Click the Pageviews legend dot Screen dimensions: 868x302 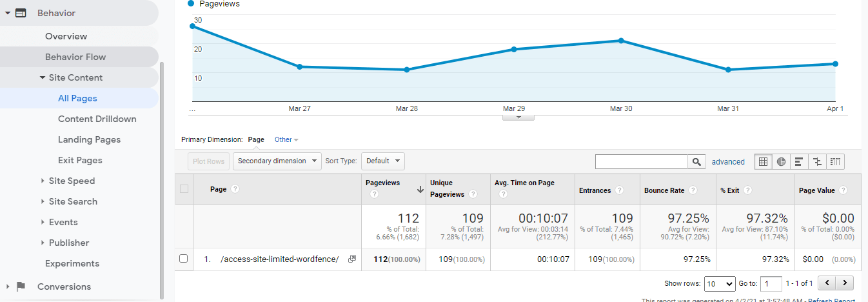[191, 4]
